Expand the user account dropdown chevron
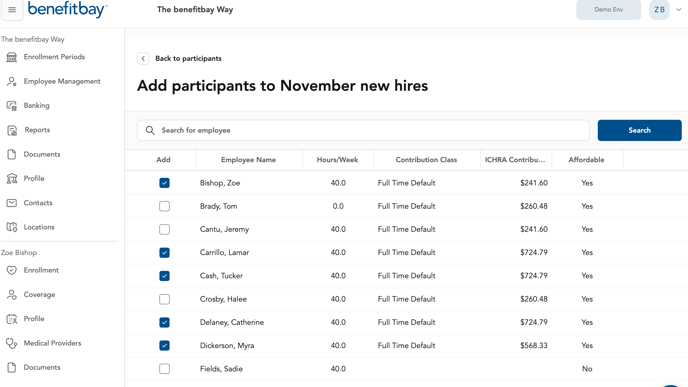The height and width of the screenshot is (387, 688). coord(678,10)
